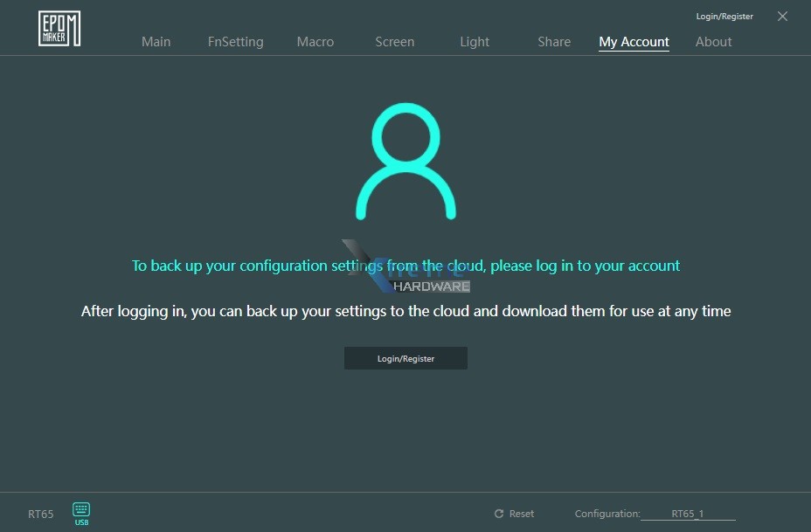The height and width of the screenshot is (532, 811).
Task: Click the circular arrow Reset icon
Action: pos(499,514)
